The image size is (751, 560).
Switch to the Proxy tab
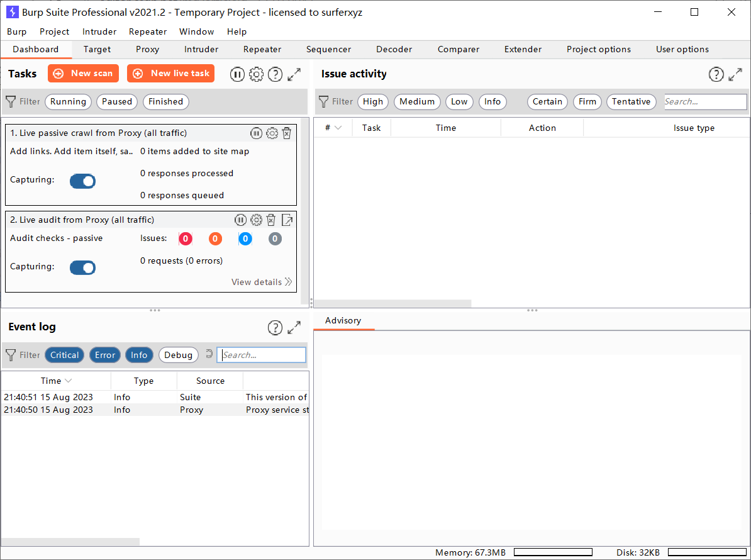coord(148,49)
